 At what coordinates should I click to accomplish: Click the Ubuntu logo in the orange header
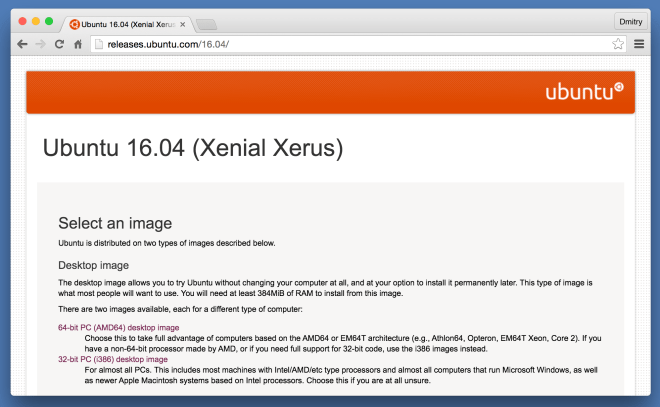pyautogui.click(x=585, y=92)
